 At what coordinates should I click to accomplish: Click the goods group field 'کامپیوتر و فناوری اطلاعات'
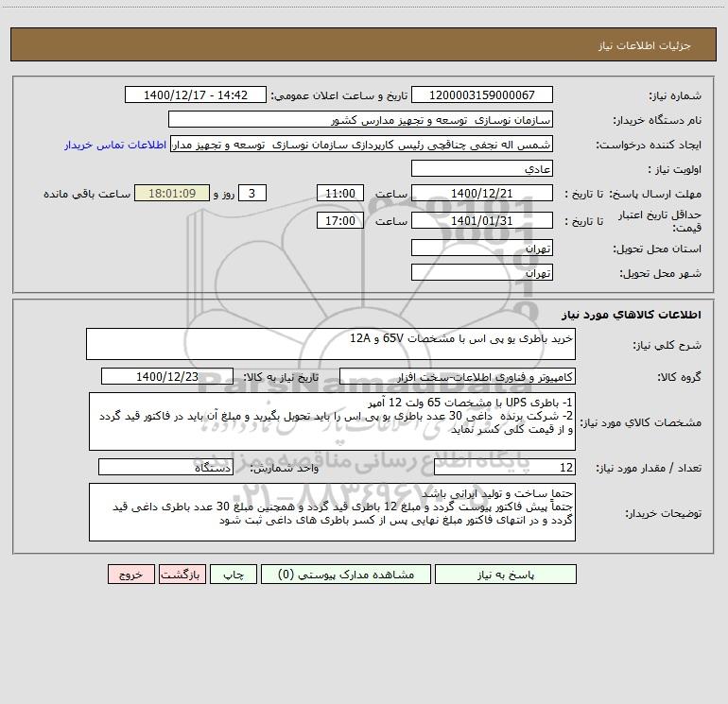coord(458,376)
